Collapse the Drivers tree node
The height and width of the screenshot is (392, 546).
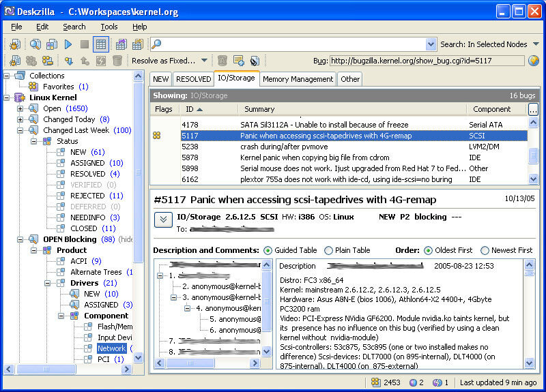[48, 283]
